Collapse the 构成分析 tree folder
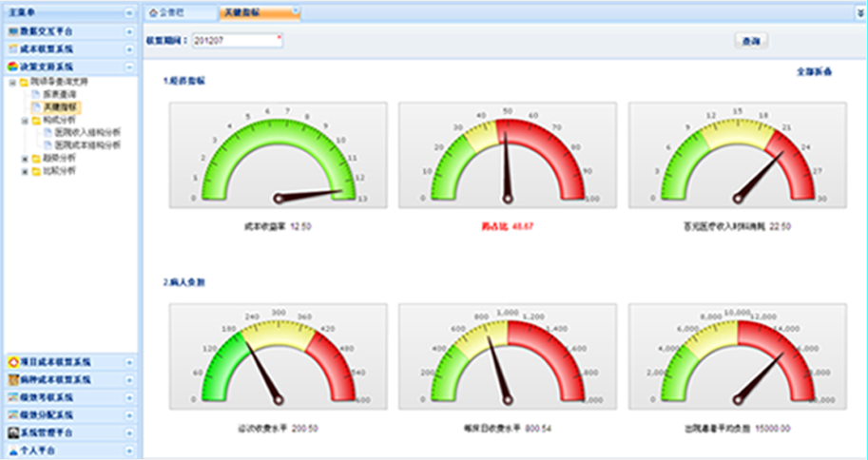Image resolution: width=868 pixels, height=460 pixels. click(x=25, y=121)
